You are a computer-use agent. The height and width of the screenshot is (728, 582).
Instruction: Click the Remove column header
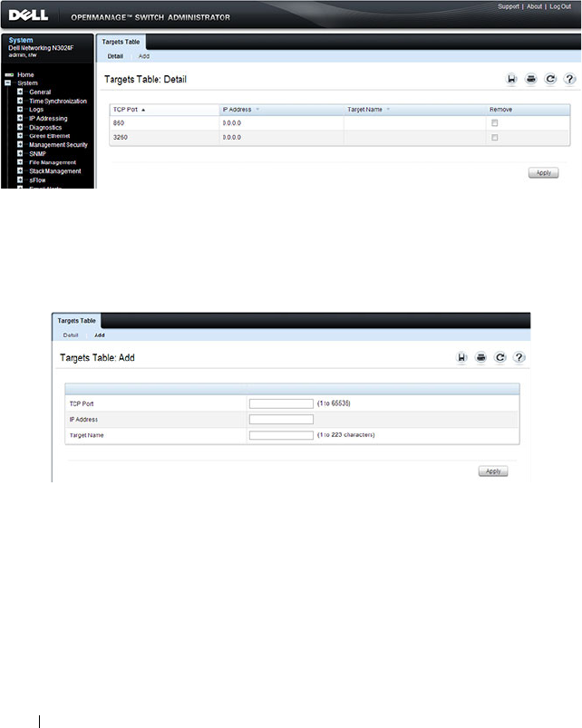(500, 110)
